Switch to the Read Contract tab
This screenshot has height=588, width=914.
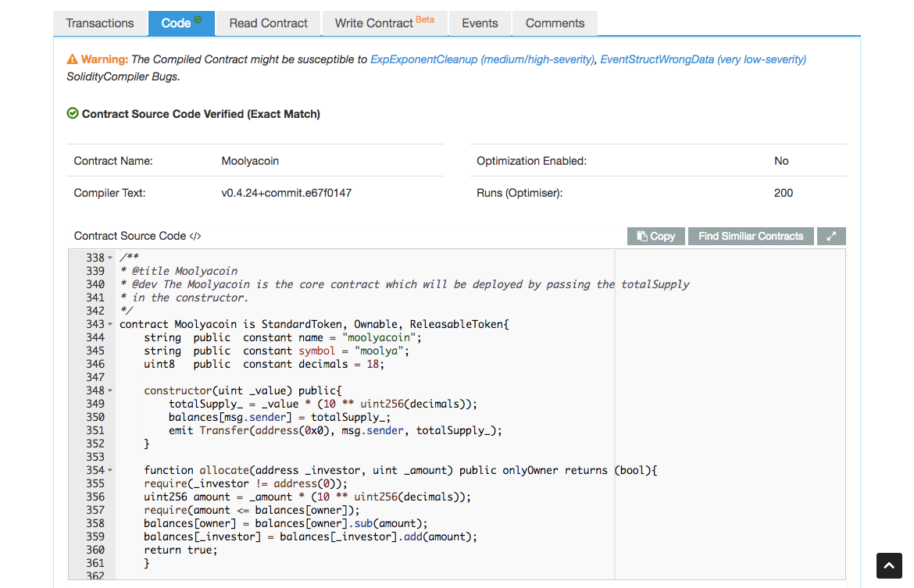click(269, 23)
